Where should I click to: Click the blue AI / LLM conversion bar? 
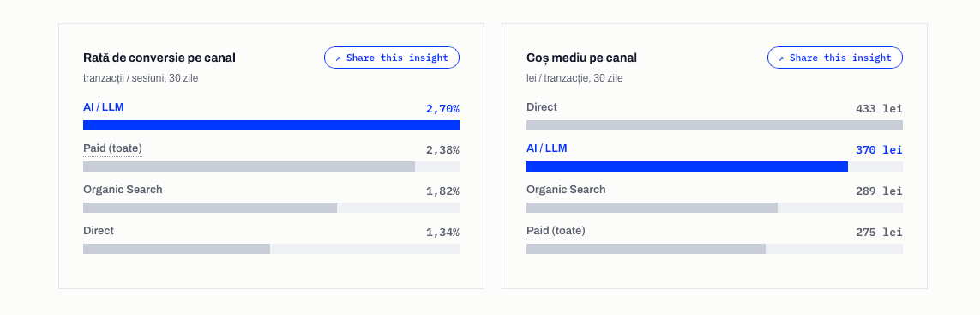[x=271, y=125]
